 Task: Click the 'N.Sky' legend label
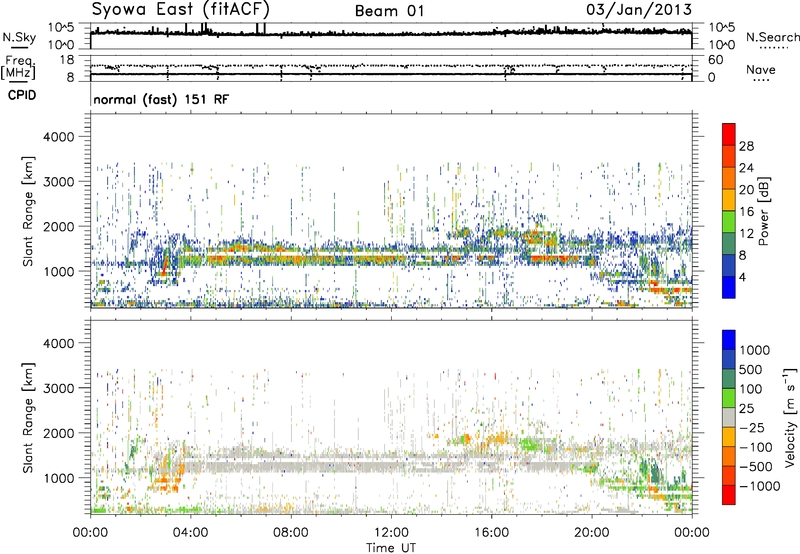(19, 37)
